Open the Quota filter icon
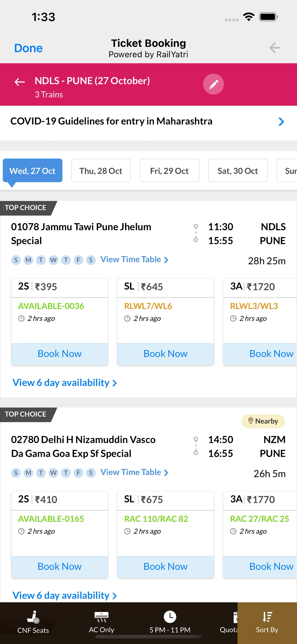 point(235,617)
